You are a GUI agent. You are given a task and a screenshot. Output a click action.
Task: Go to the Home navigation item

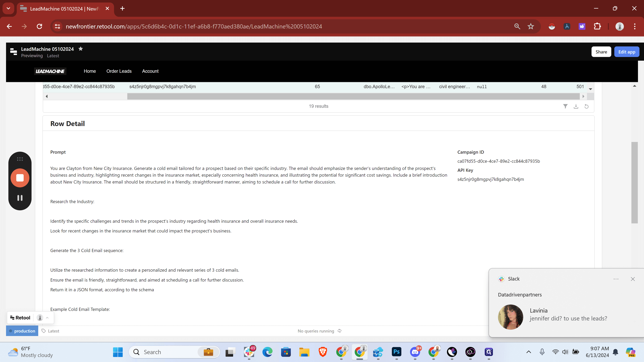click(90, 71)
